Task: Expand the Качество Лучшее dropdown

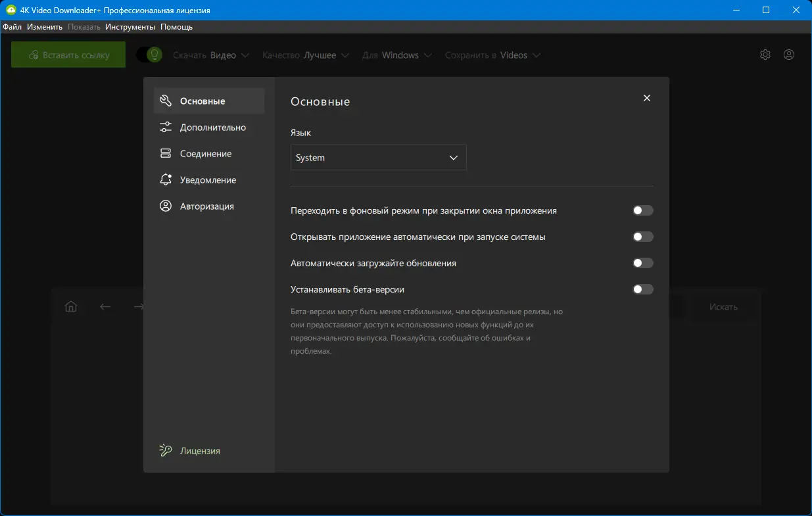Action: [x=306, y=55]
